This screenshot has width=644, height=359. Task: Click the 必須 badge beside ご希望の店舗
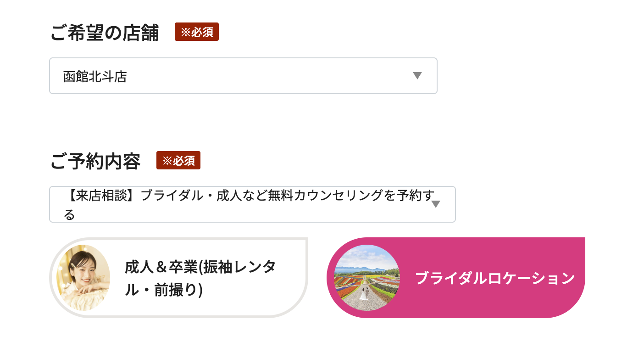click(196, 32)
